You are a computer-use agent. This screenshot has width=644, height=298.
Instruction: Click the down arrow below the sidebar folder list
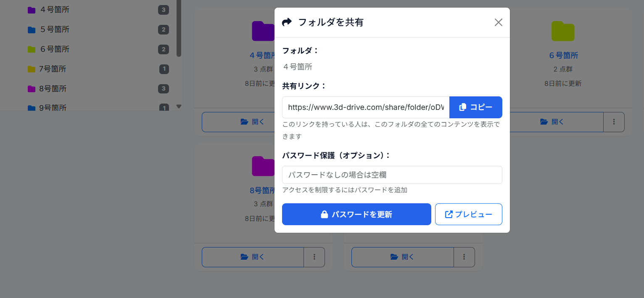(179, 106)
